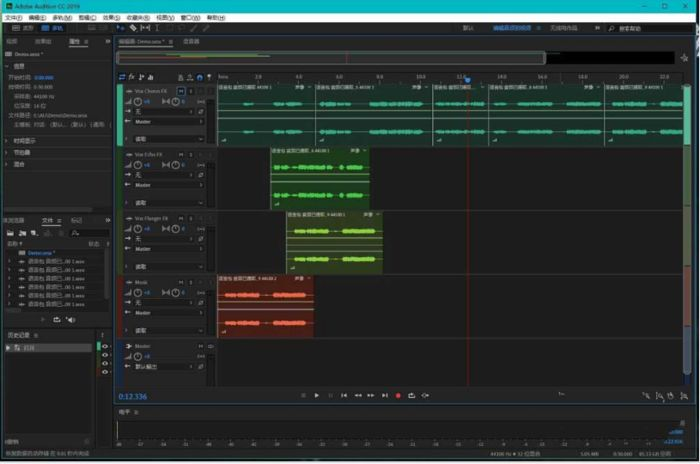Click the Fast Forward button in transport

tap(371, 396)
